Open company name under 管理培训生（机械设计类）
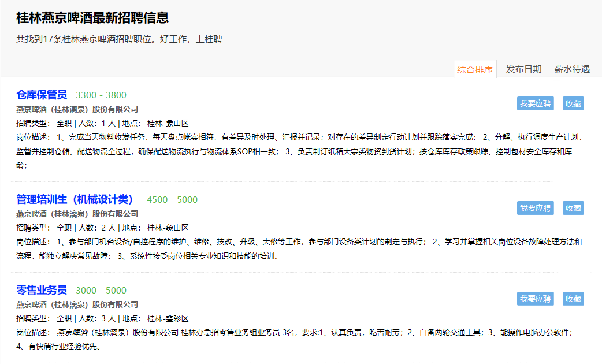Image resolution: width=602 pixels, height=364 pixels. [x=77, y=214]
